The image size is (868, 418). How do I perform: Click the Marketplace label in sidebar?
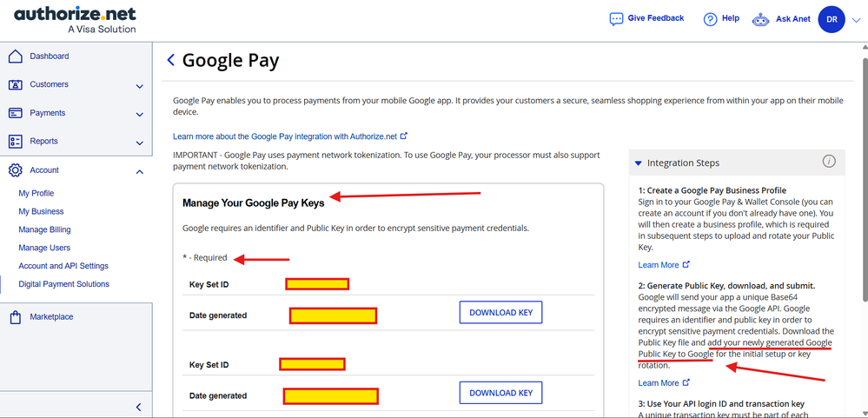click(51, 316)
